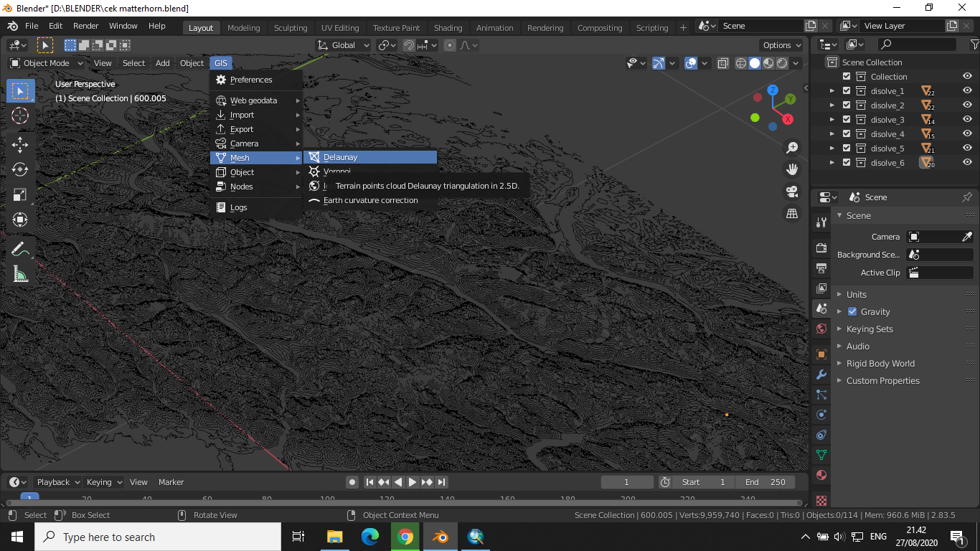Viewport: 980px width, 551px height.
Task: Uncheck the disolve_5 collection checkbox
Action: pos(847,149)
